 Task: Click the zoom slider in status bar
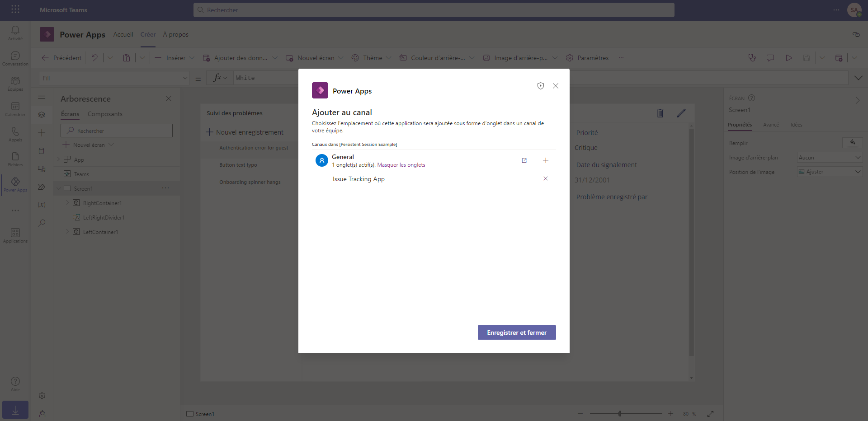(x=626, y=413)
